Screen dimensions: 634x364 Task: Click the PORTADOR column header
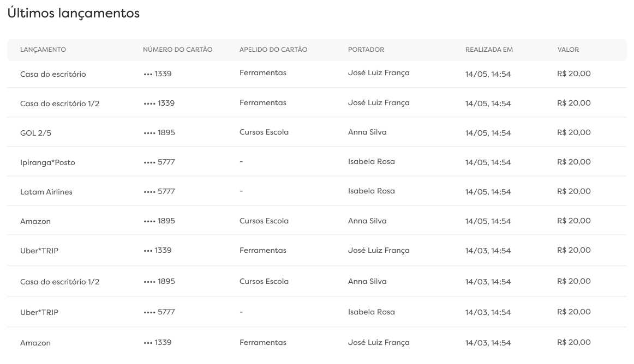(x=366, y=50)
